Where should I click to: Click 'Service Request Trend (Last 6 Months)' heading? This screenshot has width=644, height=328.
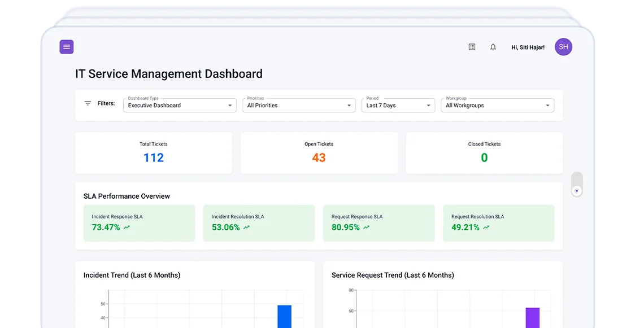(x=393, y=275)
